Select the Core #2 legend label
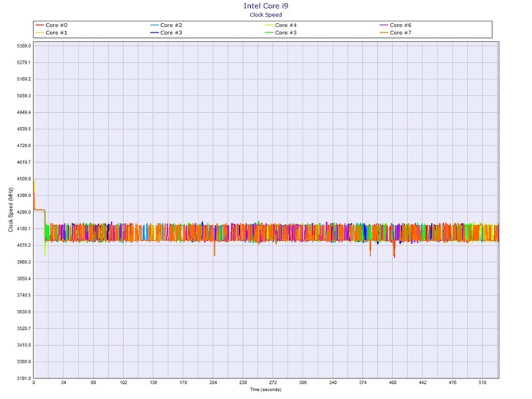The height and width of the screenshot is (399, 532). click(x=171, y=25)
